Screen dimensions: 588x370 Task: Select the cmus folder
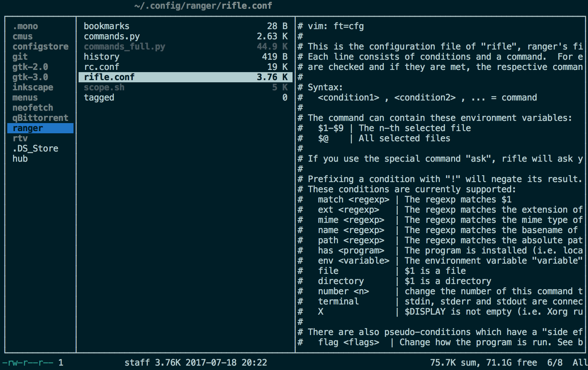coord(23,36)
